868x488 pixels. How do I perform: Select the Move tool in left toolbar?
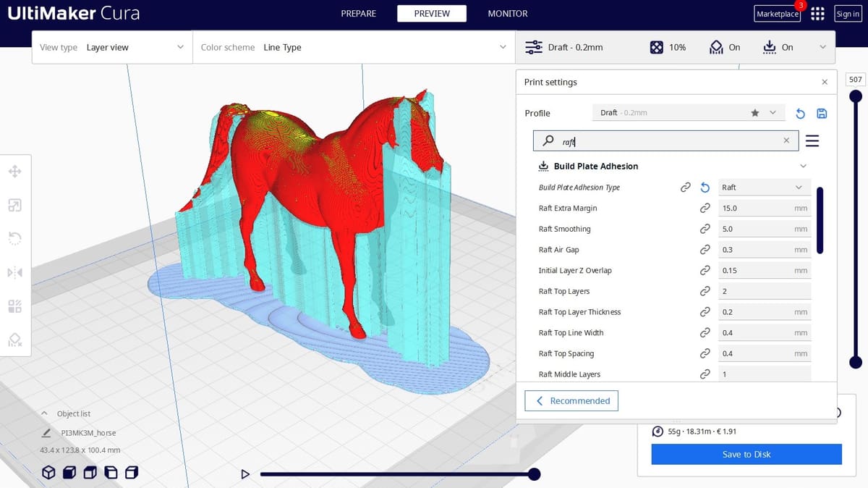point(14,172)
